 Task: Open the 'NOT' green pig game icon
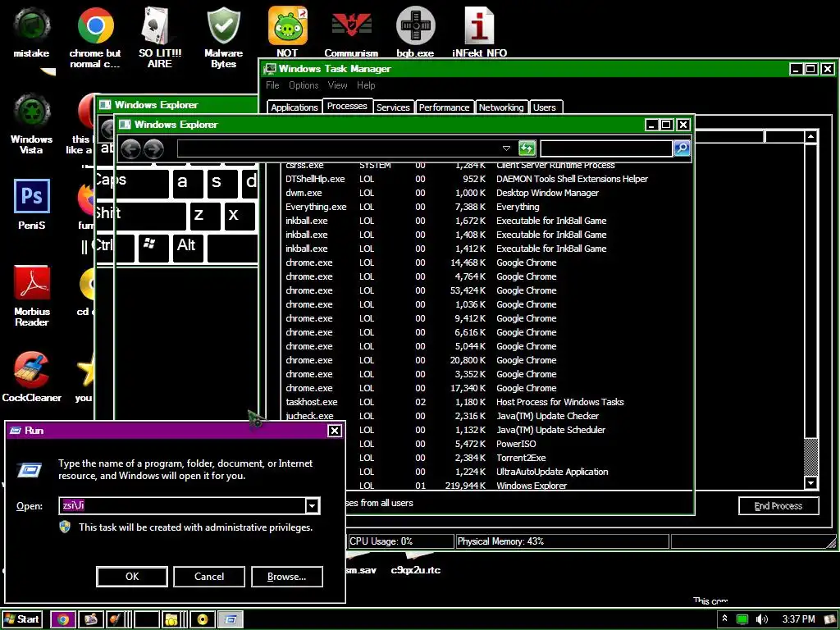[x=287, y=32]
